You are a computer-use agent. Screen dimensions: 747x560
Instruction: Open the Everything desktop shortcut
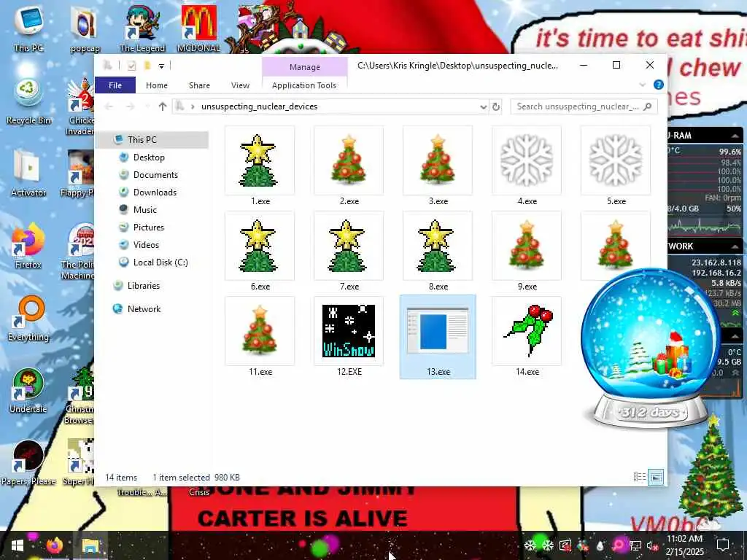[28, 318]
